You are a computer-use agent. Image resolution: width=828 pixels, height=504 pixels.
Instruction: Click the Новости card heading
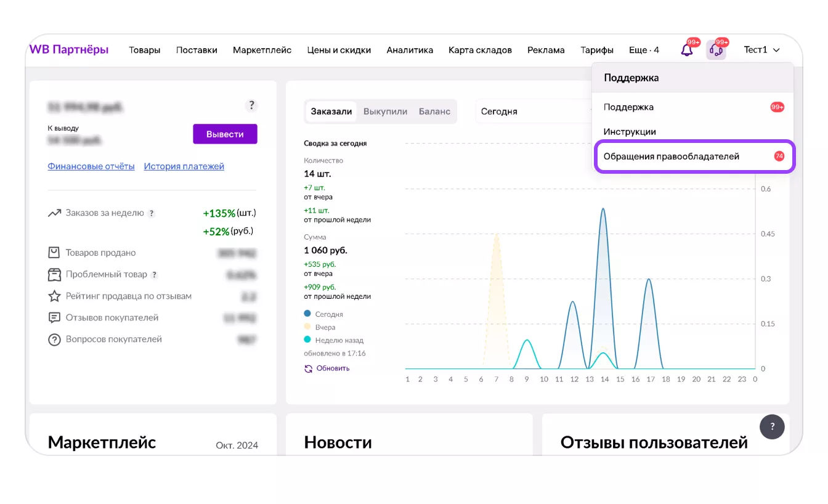coord(338,442)
